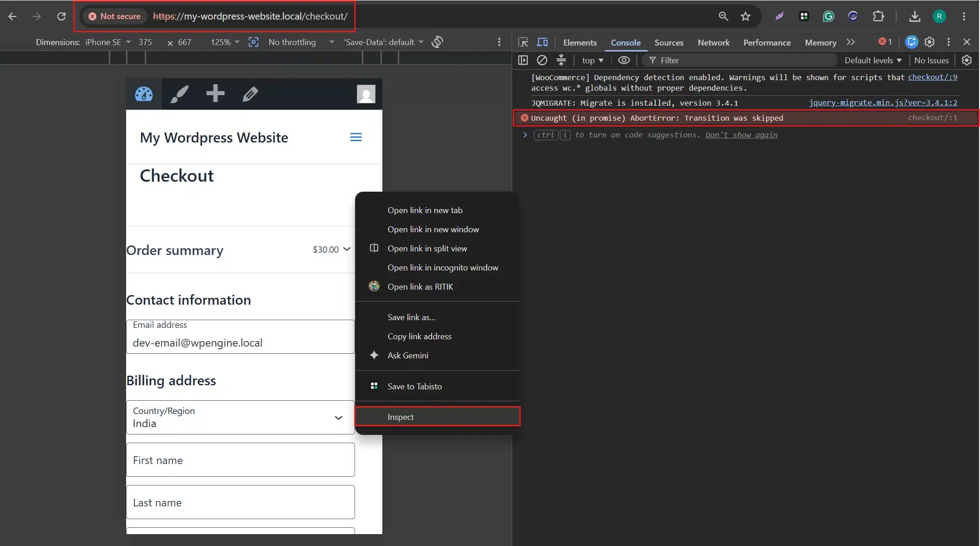This screenshot has width=980, height=546.
Task: Click the First name field
Action: (x=240, y=459)
